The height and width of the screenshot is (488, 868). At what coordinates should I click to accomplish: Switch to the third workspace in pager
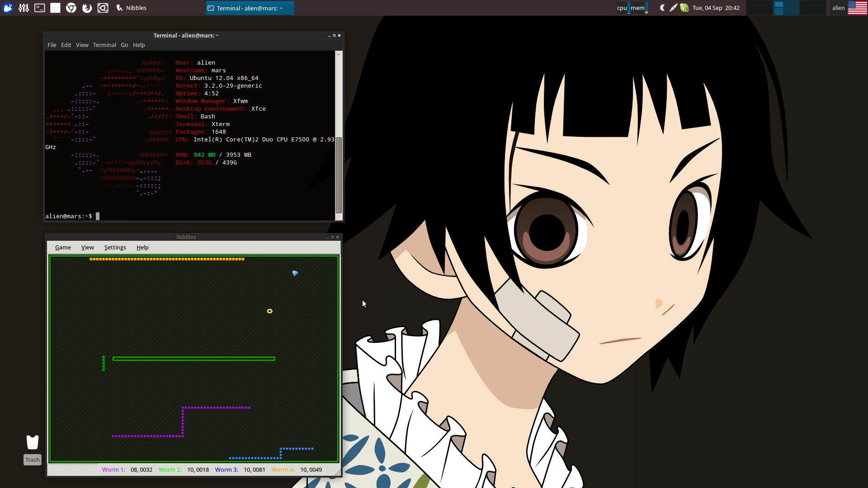813,8
